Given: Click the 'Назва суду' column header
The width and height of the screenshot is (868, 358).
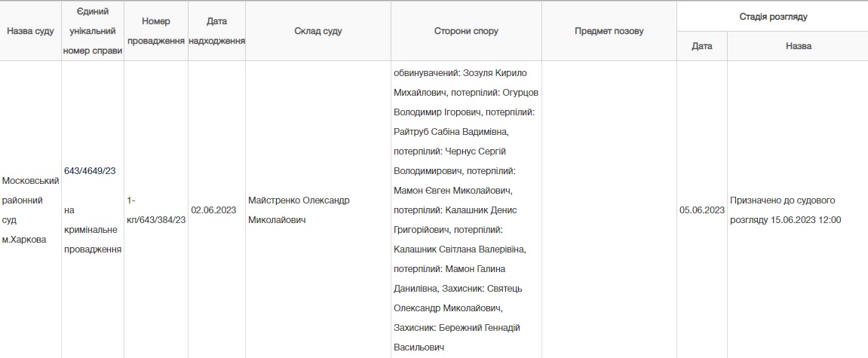Looking at the screenshot, I should [30, 32].
